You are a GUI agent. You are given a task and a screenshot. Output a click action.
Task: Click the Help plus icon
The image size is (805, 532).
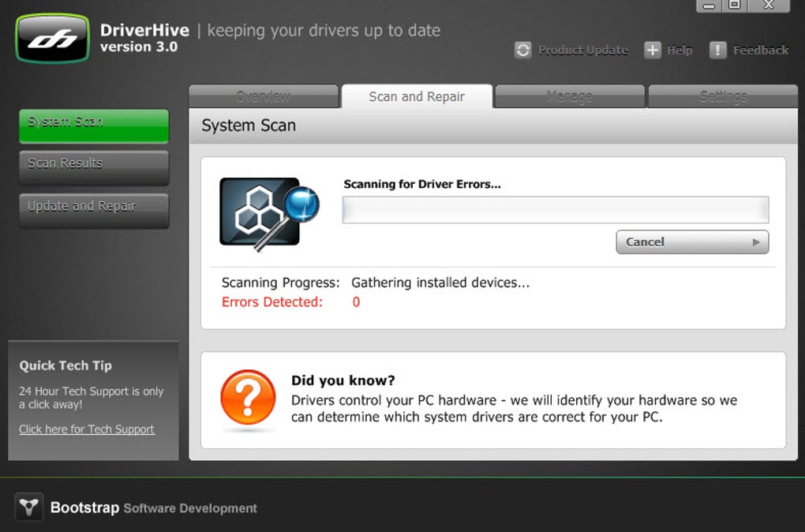point(653,50)
